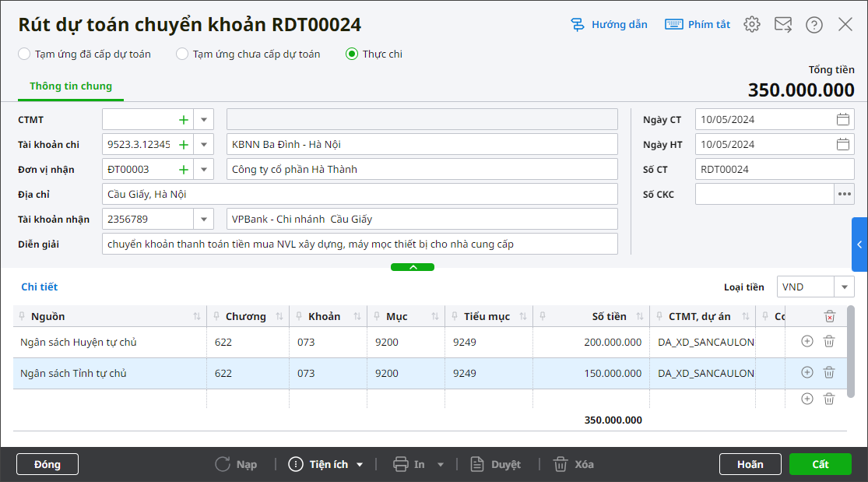The width and height of the screenshot is (868, 482).
Task: Add row from the empty last line
Action: (x=807, y=399)
